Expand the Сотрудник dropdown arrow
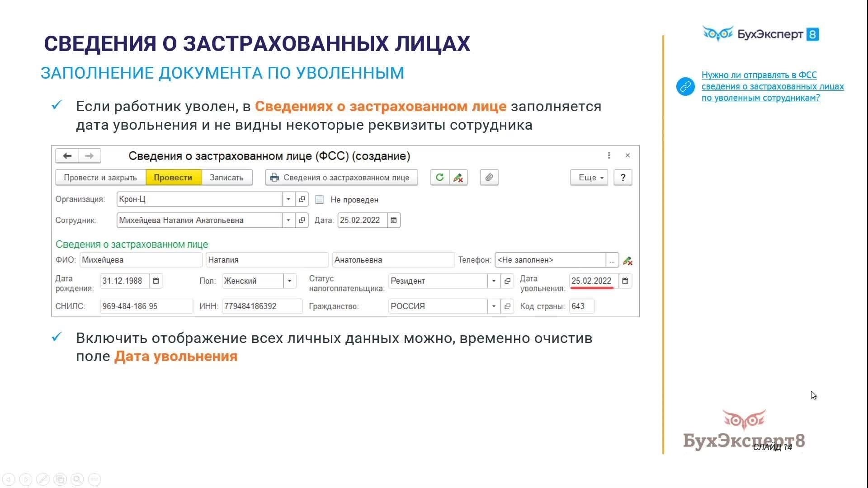 click(x=288, y=220)
